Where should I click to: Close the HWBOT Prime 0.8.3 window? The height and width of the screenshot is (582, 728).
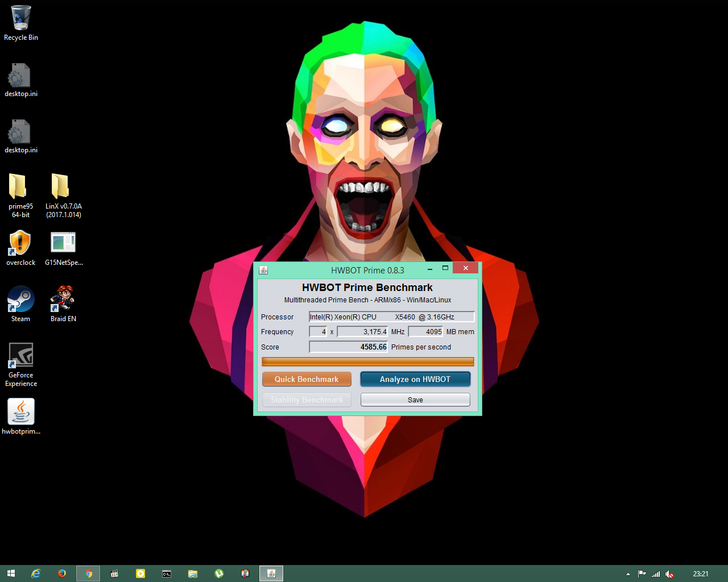tap(466, 268)
